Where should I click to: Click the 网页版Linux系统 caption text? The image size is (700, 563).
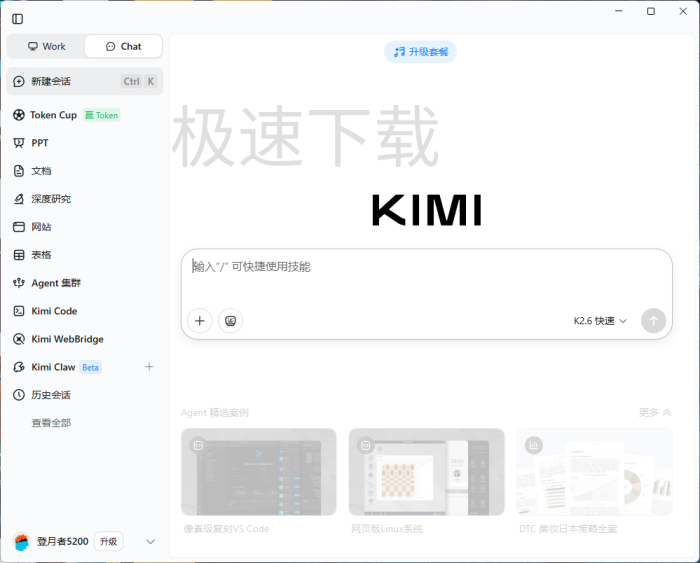click(387, 529)
